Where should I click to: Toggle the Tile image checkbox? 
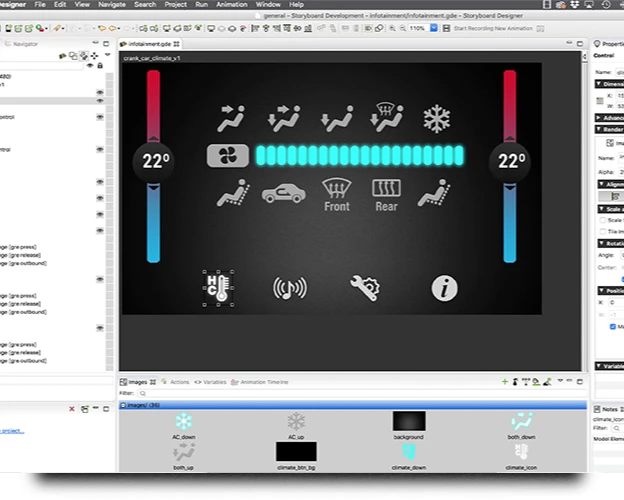click(603, 231)
